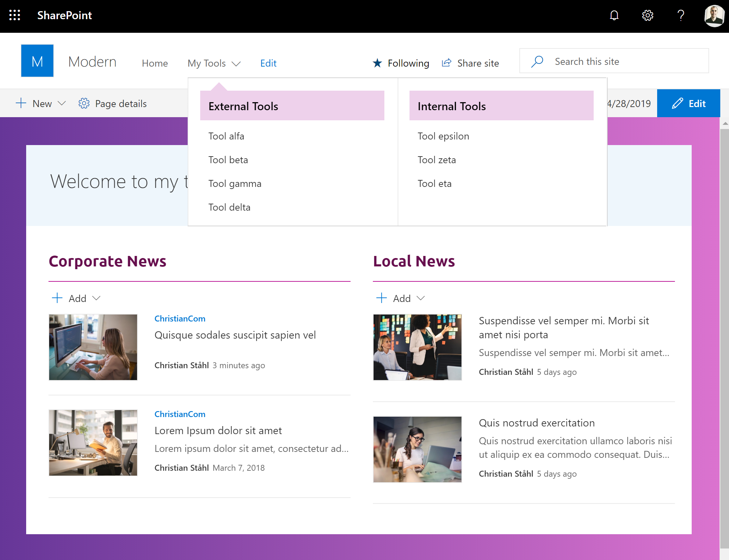Open the user profile picture
Viewport: 729px width, 560px height.
point(714,15)
